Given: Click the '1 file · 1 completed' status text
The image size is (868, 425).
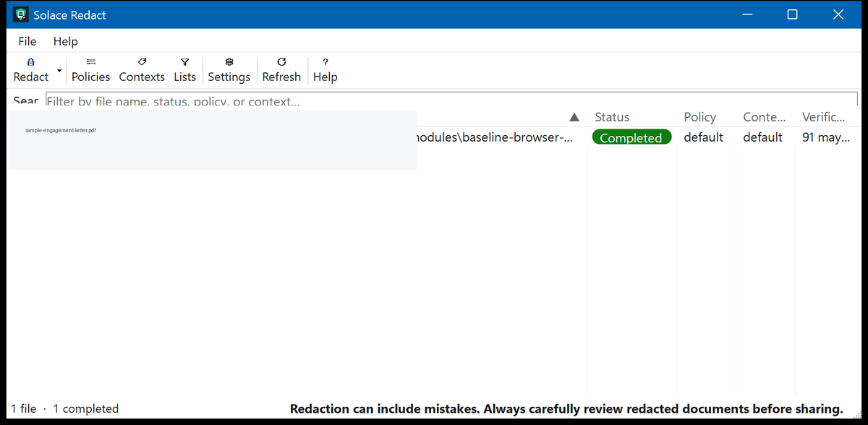Looking at the screenshot, I should click(x=65, y=408).
